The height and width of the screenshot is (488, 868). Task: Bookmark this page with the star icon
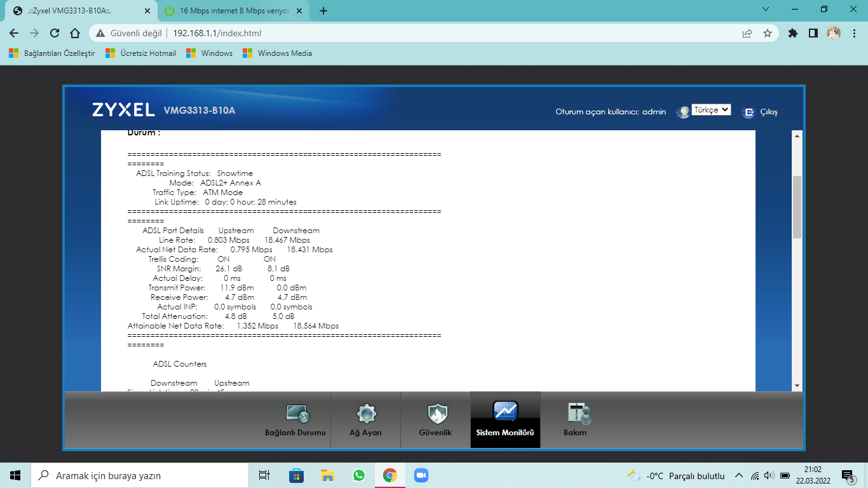768,33
